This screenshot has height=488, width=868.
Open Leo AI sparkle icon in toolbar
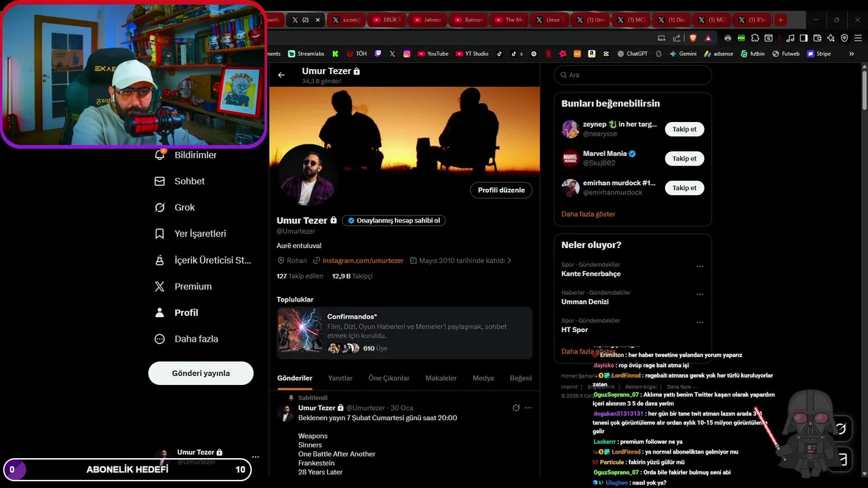pos(831,38)
